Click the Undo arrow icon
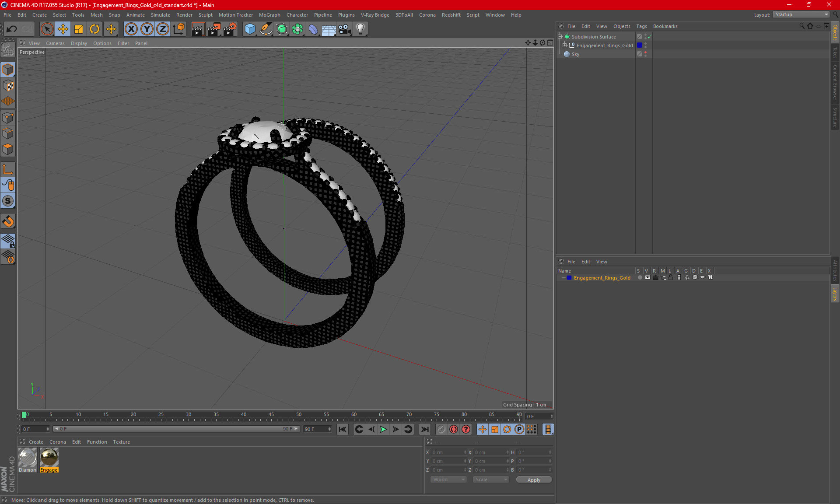Image resolution: width=840 pixels, height=504 pixels. coord(12,29)
